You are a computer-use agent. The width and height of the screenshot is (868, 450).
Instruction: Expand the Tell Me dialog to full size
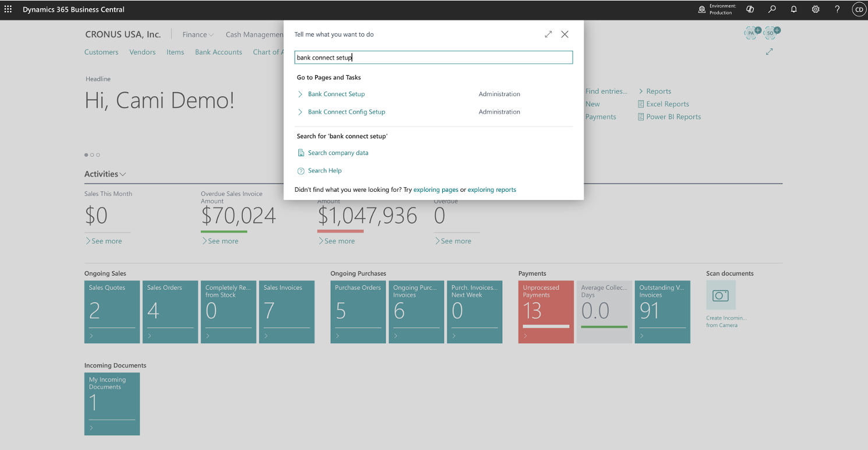(548, 34)
